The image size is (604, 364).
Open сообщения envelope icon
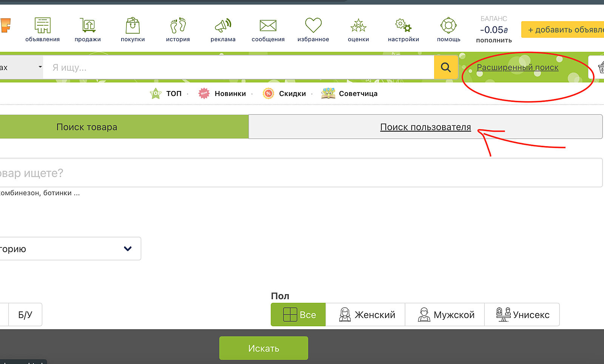[268, 26]
